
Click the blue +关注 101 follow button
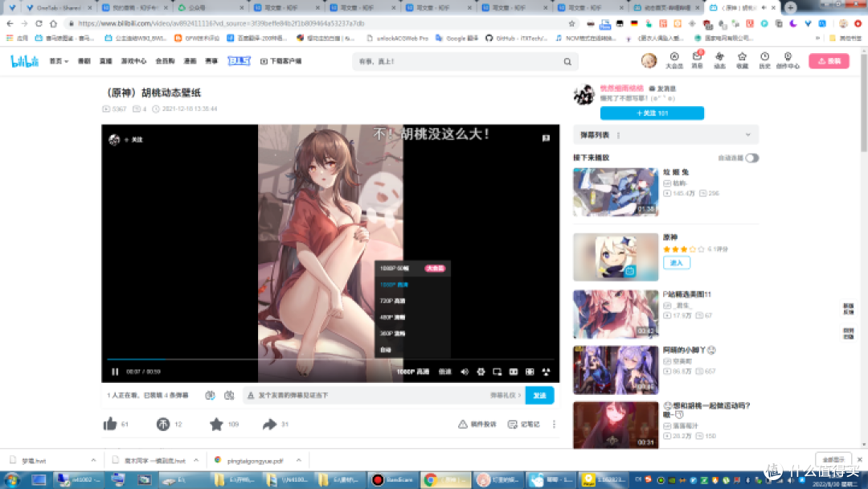coord(652,113)
